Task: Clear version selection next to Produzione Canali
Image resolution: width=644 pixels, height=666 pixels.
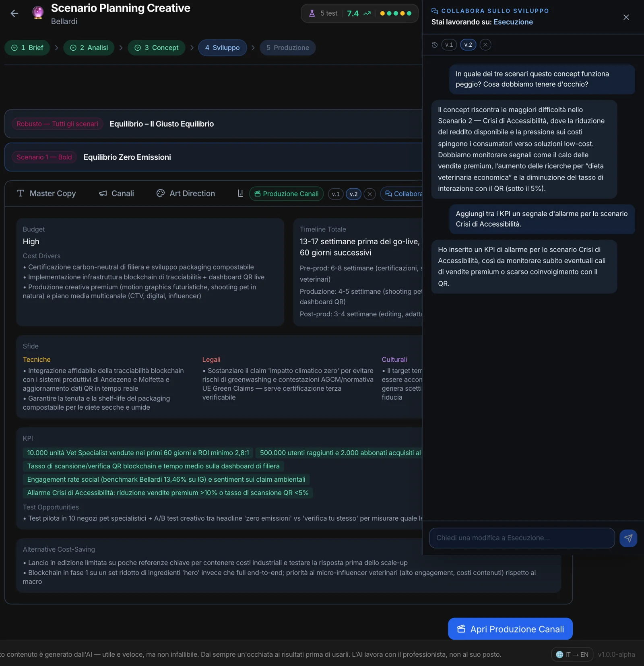Action: coord(369,194)
